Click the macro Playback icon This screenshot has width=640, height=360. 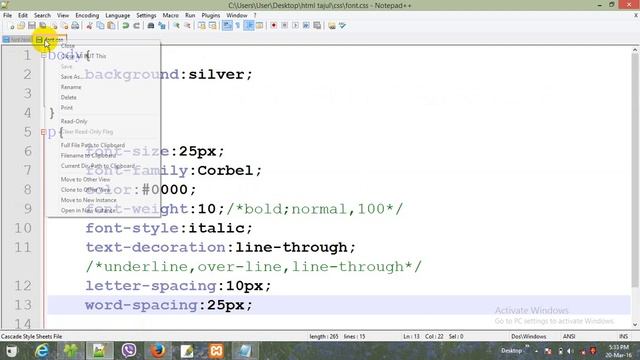click(296, 26)
